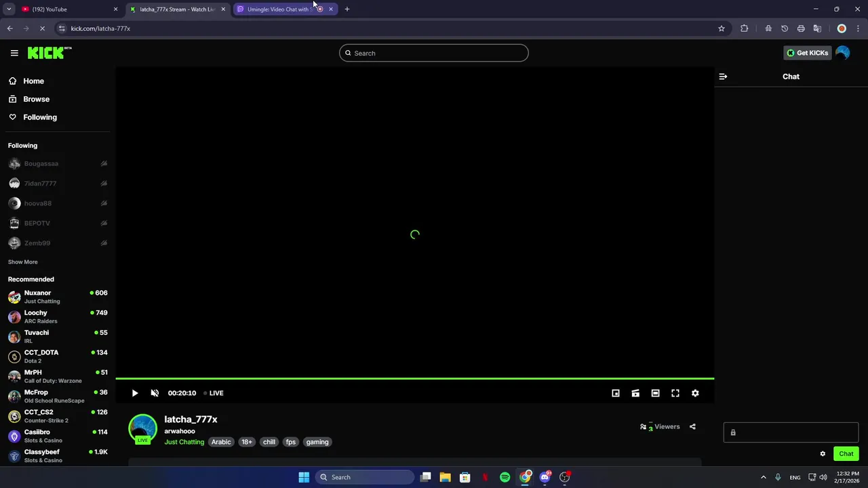Open recommended channel Nuxanor
The width and height of the screenshot is (868, 488).
click(58, 297)
